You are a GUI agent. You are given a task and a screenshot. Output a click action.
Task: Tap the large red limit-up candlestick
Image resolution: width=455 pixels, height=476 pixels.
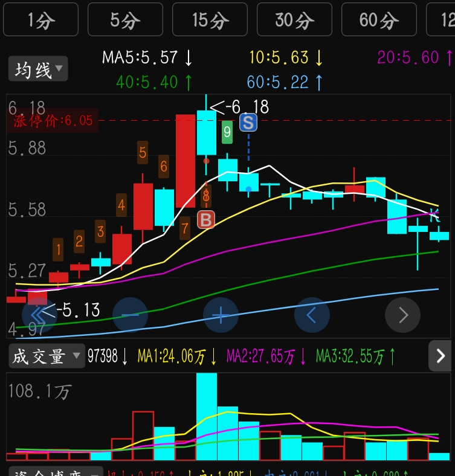pos(186,161)
